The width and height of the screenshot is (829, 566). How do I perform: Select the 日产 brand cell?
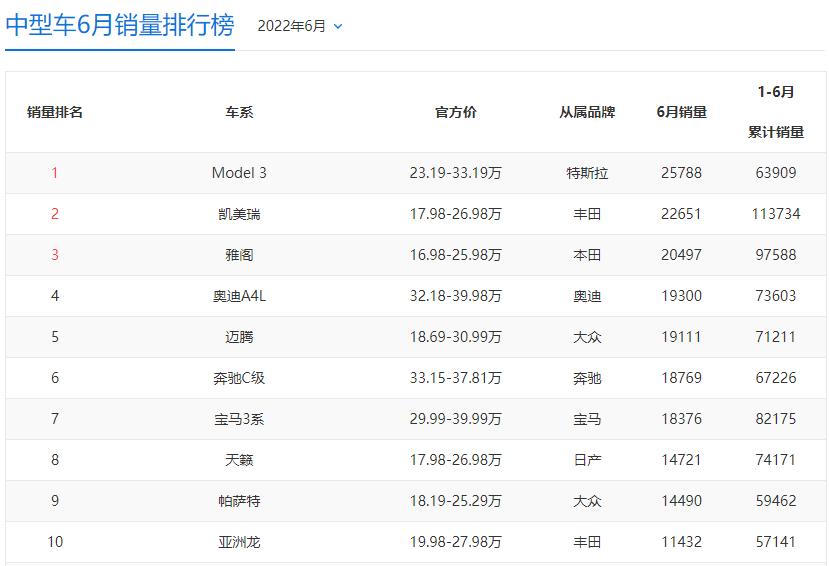point(587,460)
